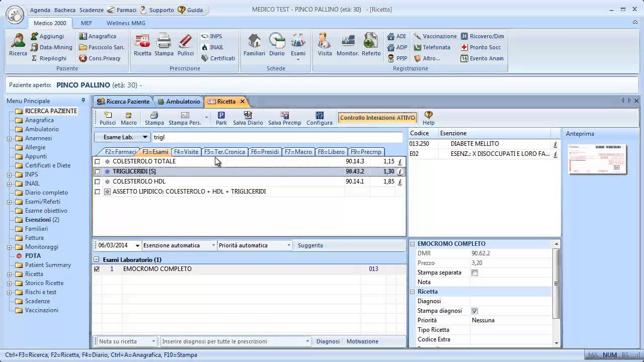This screenshot has height=362, width=644.
Task: Click the search field containing trigl
Action: pos(277,137)
